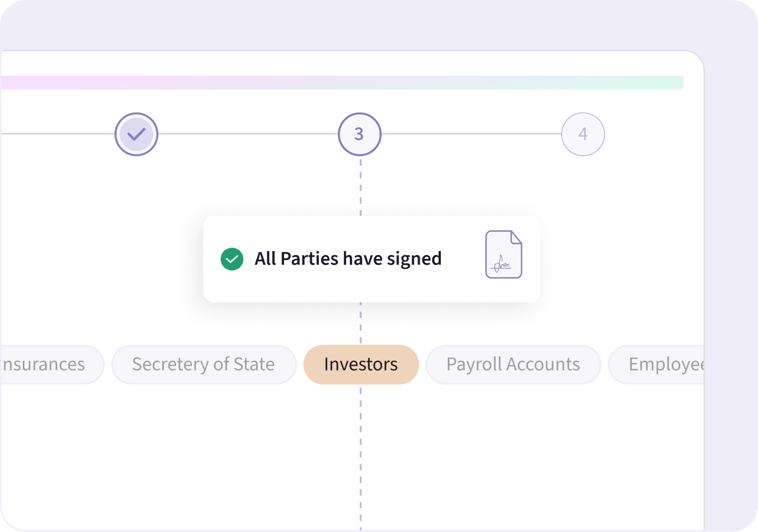Jump to step 4 circle
This screenshot has height=532, width=758.
583,134
